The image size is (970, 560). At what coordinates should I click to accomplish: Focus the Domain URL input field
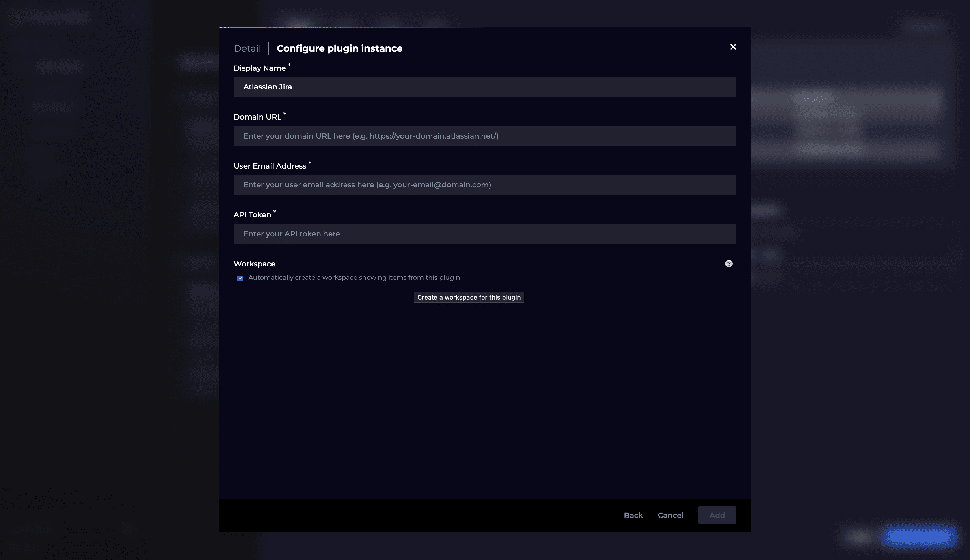pos(485,136)
